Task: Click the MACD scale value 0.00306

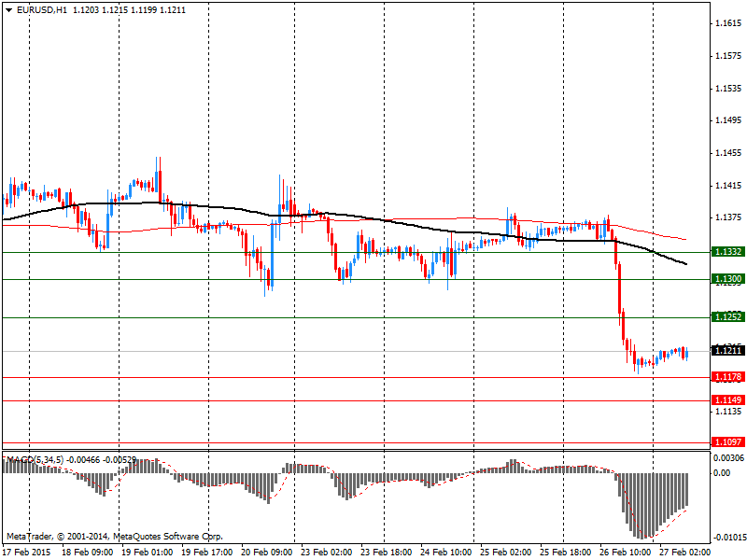Action: [x=728, y=458]
